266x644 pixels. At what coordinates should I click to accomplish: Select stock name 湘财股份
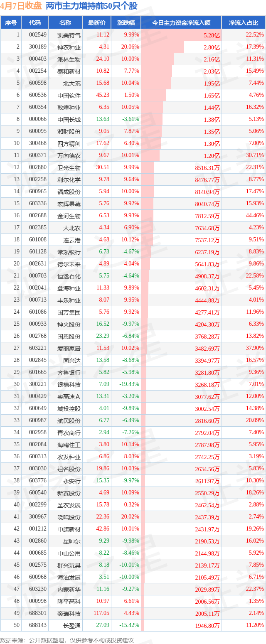tap(69, 132)
